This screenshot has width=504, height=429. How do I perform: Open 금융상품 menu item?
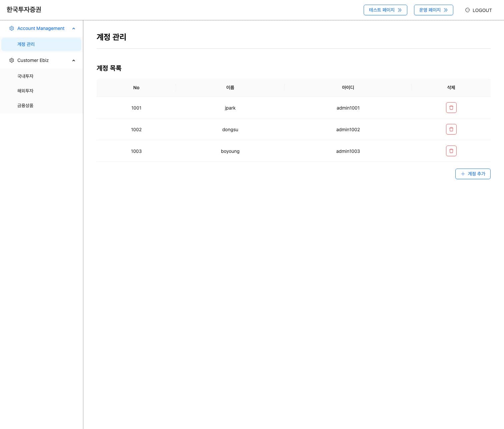[25, 106]
